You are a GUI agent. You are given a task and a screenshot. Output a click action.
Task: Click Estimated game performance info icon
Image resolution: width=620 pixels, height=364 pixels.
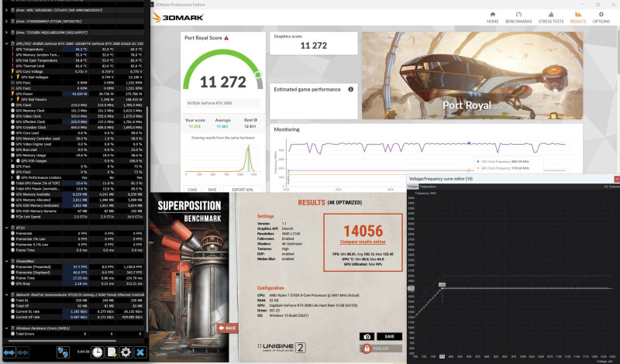pyautogui.click(x=351, y=89)
